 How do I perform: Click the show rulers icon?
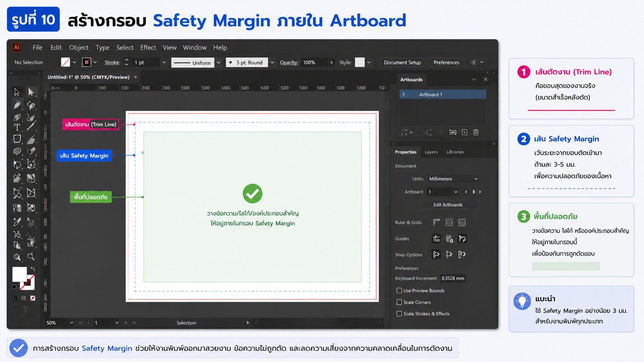point(436,222)
